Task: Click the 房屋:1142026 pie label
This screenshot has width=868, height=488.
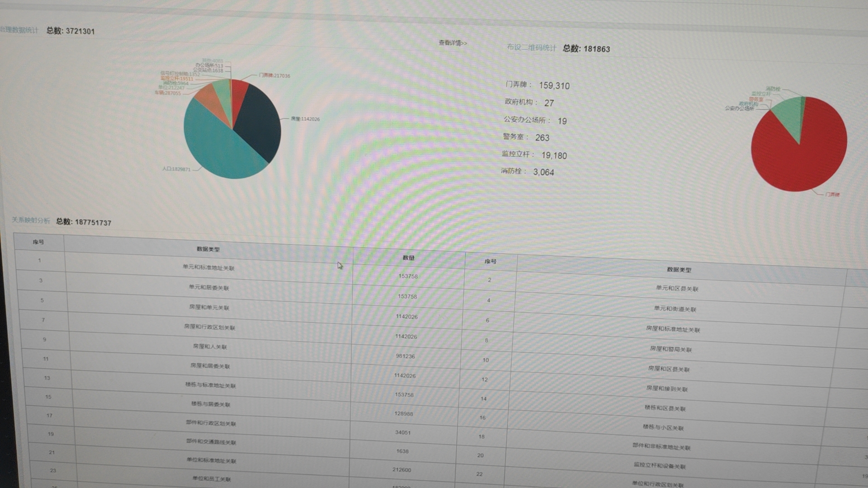Action: (305, 119)
